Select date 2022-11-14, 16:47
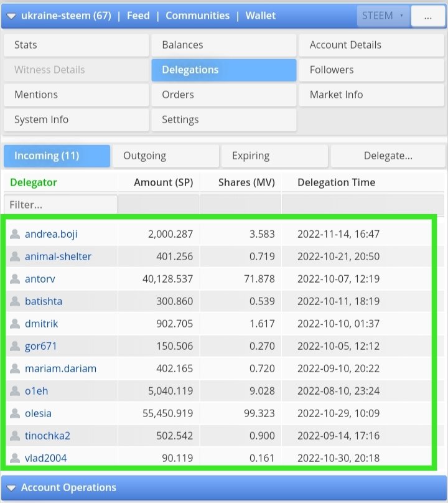 [x=338, y=234]
